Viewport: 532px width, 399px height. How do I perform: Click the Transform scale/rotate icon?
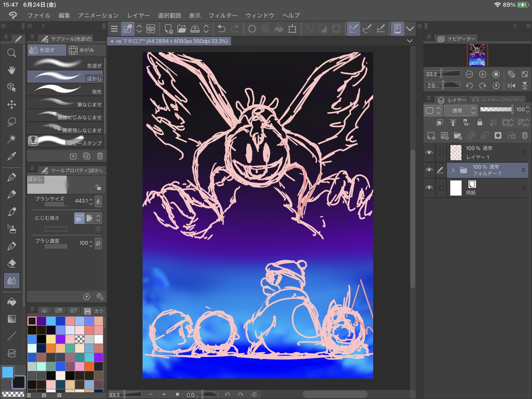pos(292,29)
